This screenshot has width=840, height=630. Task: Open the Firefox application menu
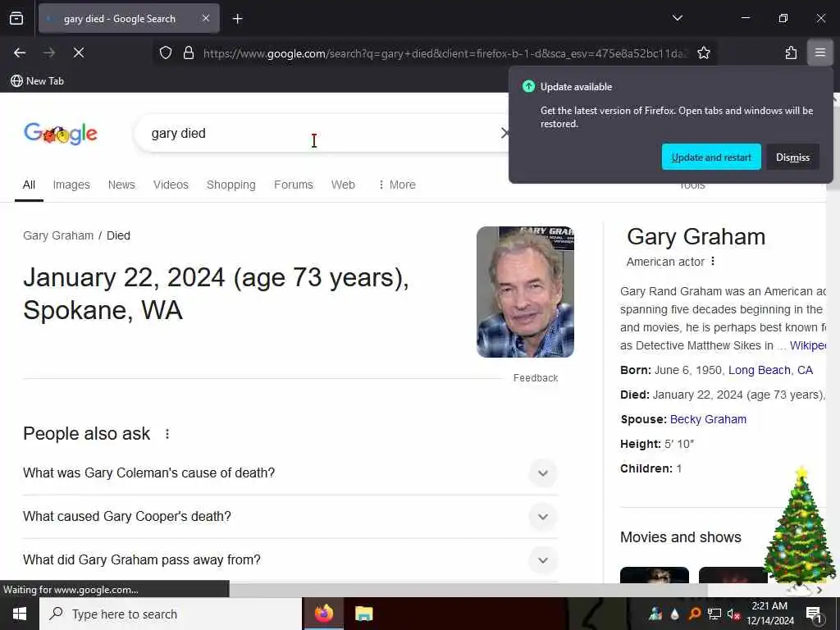820,52
